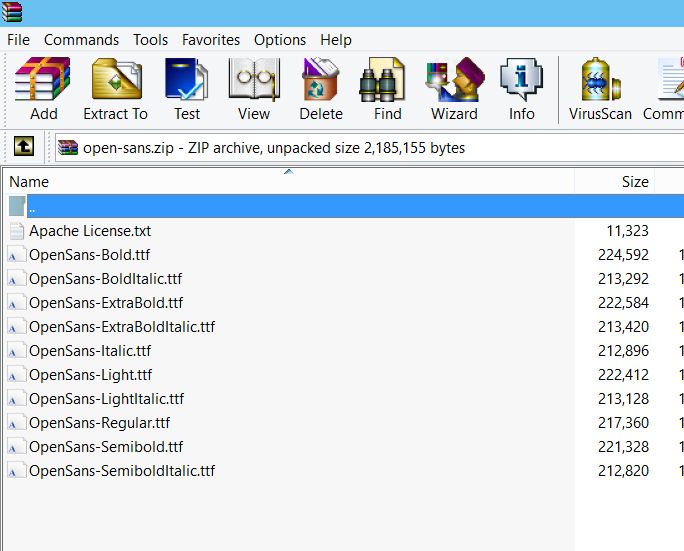Viewport: 684px width, 551px height.
Task: Click the size value 222,584
Action: (x=623, y=303)
